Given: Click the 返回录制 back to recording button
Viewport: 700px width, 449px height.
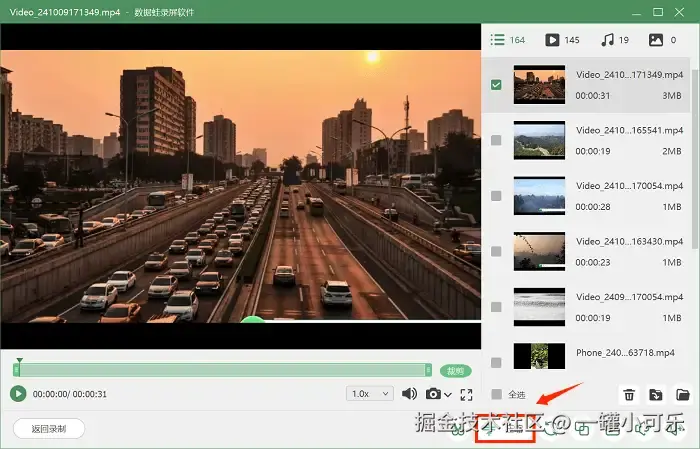Looking at the screenshot, I should tap(49, 429).
